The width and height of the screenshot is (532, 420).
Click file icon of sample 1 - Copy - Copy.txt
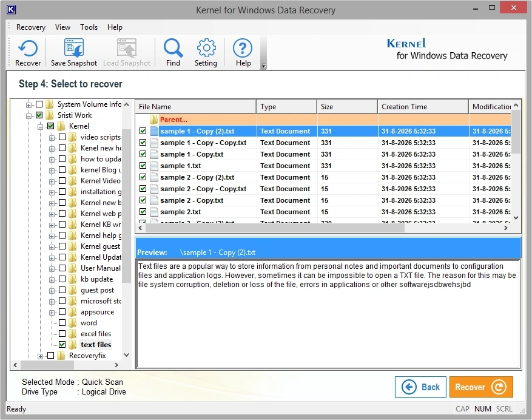154,143
